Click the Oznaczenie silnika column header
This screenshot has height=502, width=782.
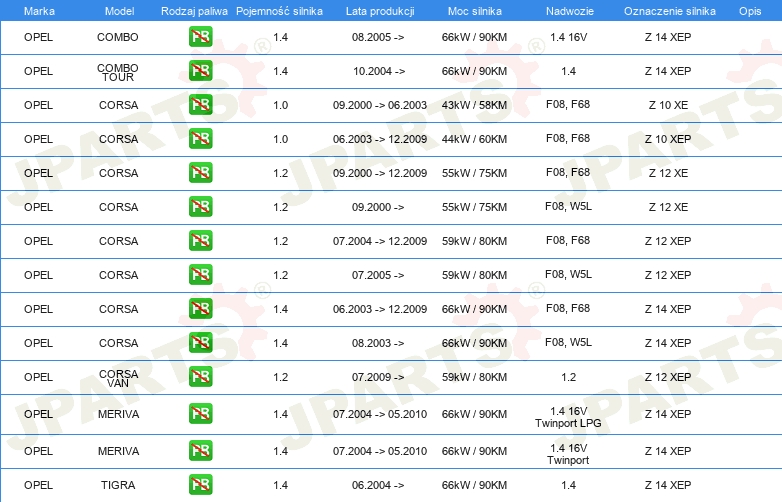pos(670,11)
